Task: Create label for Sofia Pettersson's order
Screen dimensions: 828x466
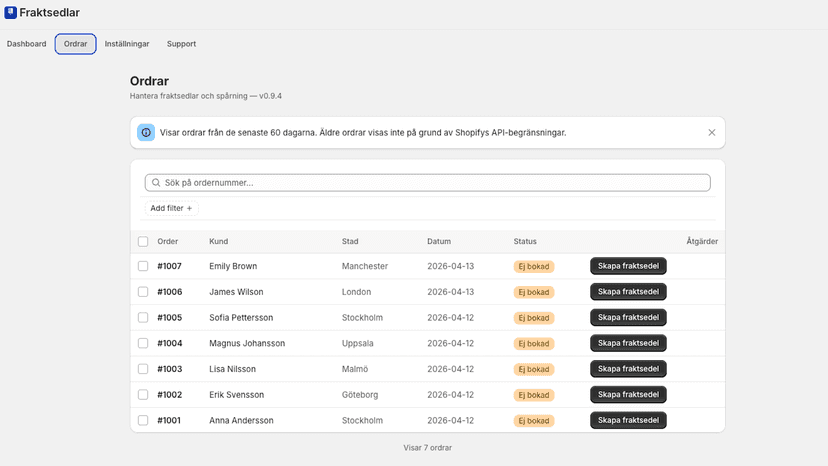Action: pos(628,318)
